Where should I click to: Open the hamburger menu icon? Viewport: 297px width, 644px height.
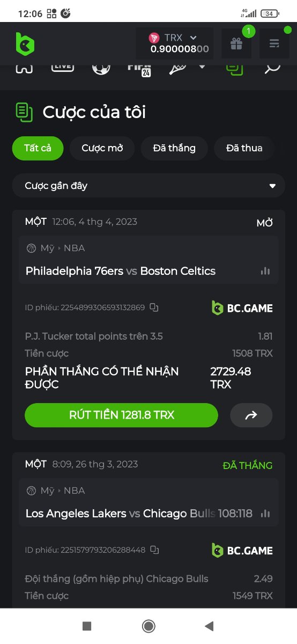coord(274,43)
